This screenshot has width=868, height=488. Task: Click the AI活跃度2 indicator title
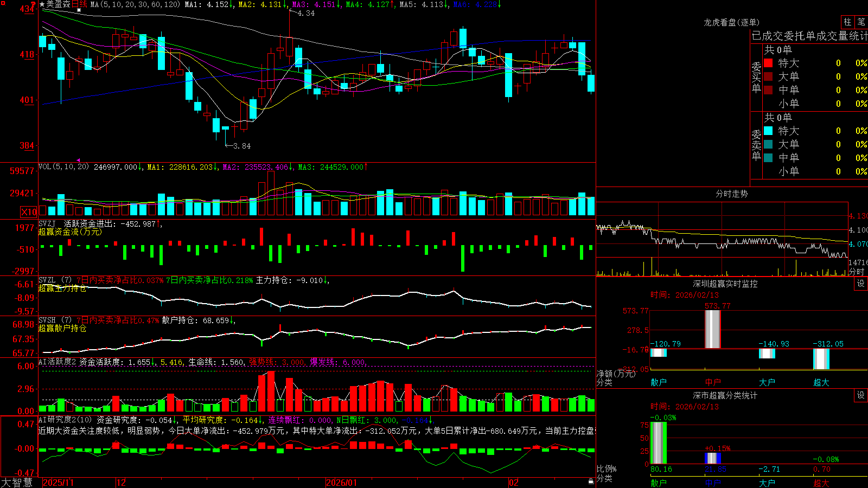[57, 362]
